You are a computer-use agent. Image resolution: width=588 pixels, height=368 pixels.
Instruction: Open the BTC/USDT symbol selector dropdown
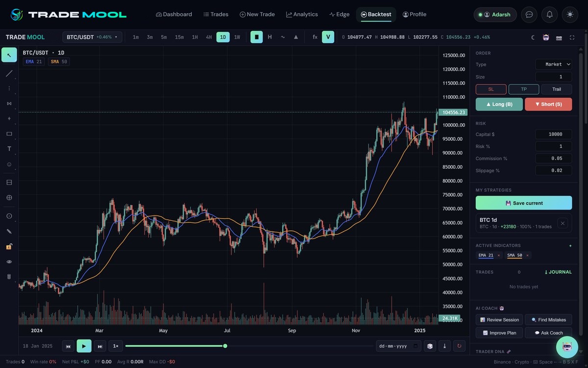pos(92,37)
